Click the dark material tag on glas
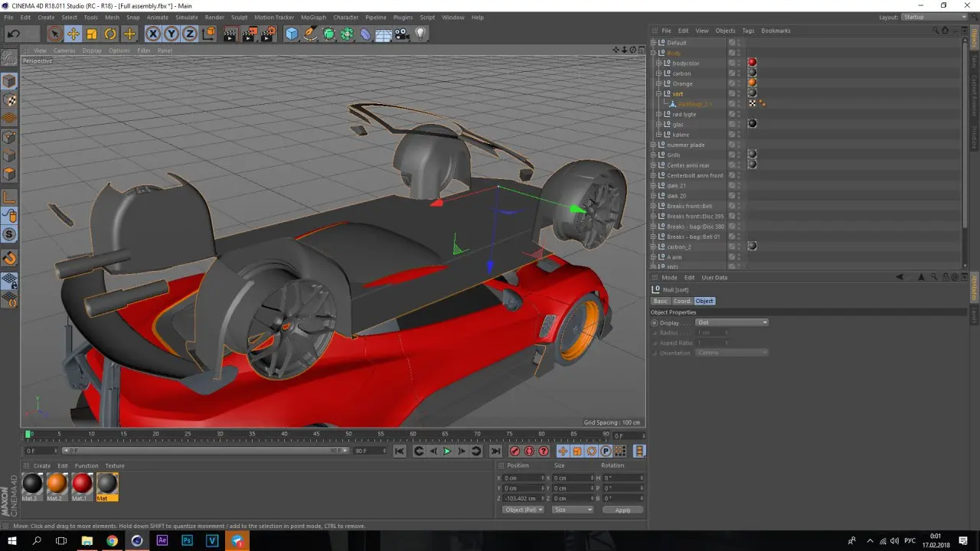980x551 pixels. point(752,124)
